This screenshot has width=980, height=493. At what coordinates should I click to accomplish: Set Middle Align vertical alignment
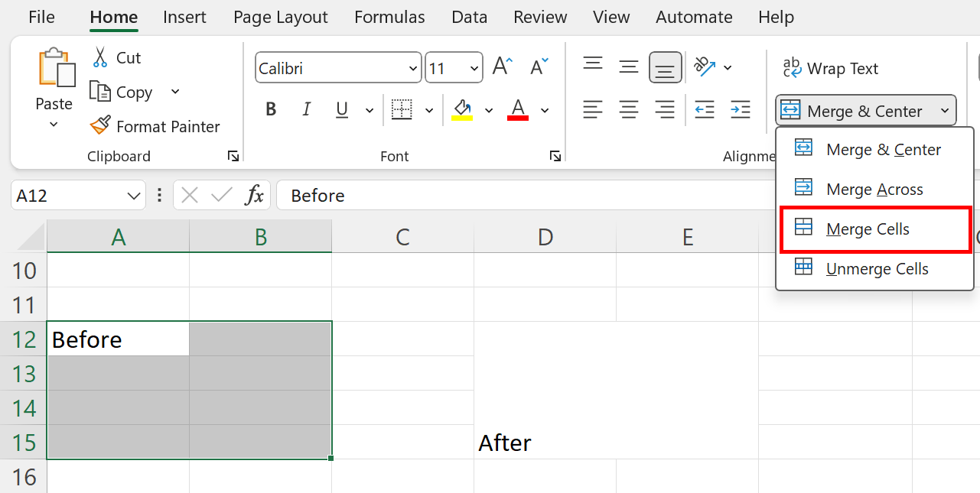pyautogui.click(x=629, y=67)
